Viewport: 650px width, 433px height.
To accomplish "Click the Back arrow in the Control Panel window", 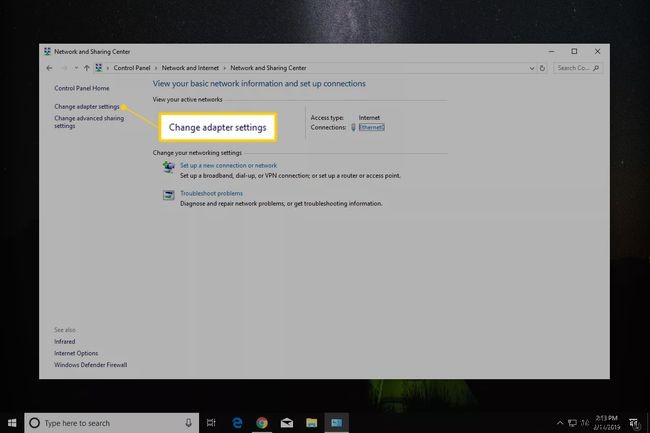I will pos(49,68).
